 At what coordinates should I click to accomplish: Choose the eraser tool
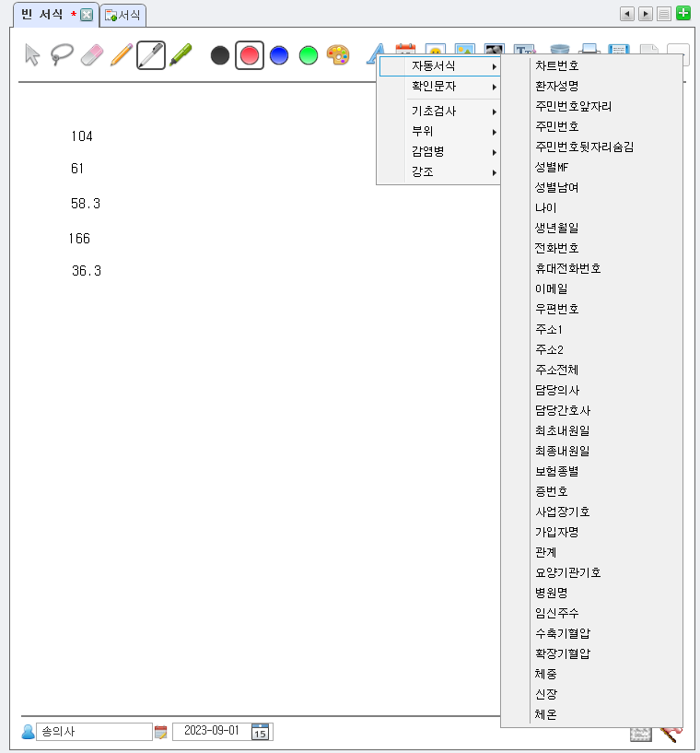click(x=90, y=55)
